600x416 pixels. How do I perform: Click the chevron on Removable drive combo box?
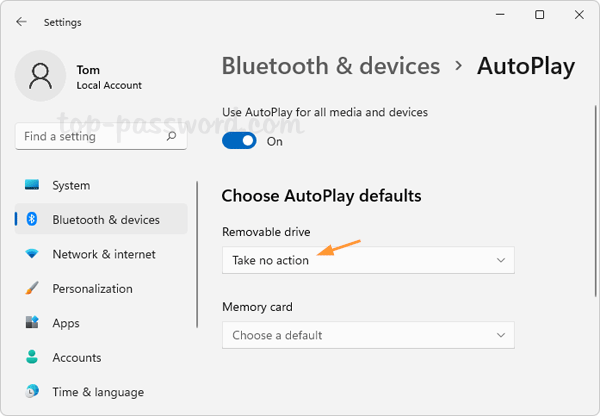coord(501,260)
